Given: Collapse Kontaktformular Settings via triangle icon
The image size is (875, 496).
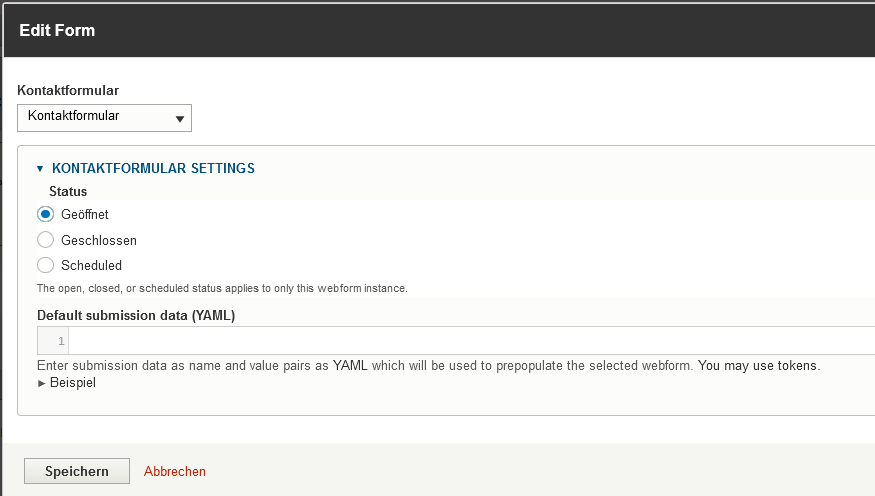Looking at the screenshot, I should [x=41, y=169].
